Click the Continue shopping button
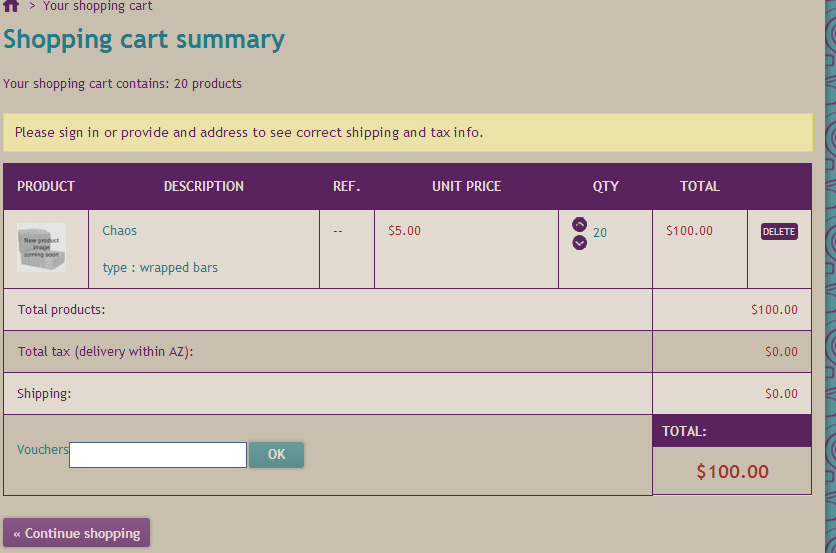 pyautogui.click(x=77, y=533)
